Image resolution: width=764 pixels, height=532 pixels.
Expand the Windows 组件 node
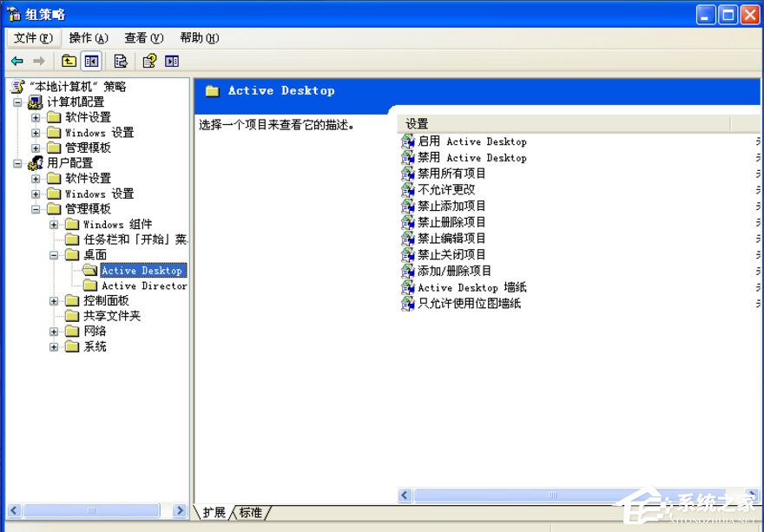[54, 224]
